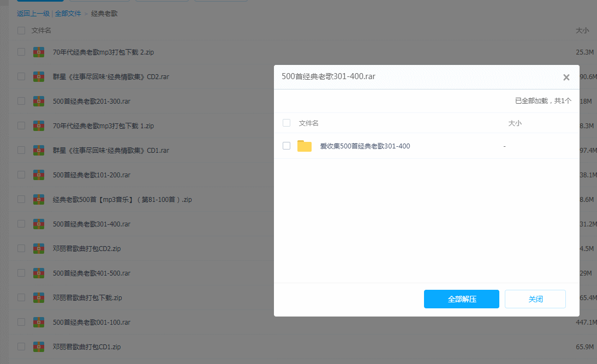
Task: Toggle the select-all checkbox in the file list
Action: [21, 31]
